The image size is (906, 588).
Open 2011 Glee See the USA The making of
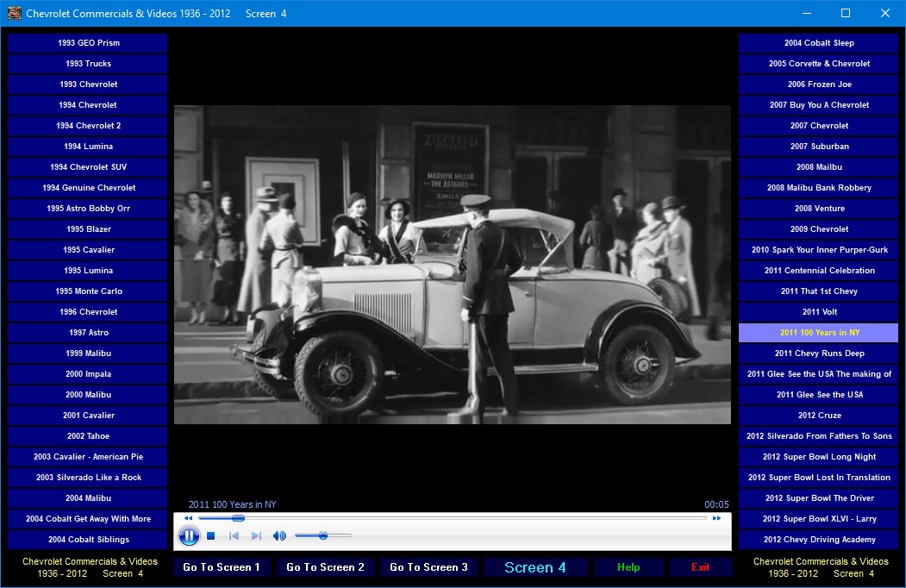[x=819, y=374]
